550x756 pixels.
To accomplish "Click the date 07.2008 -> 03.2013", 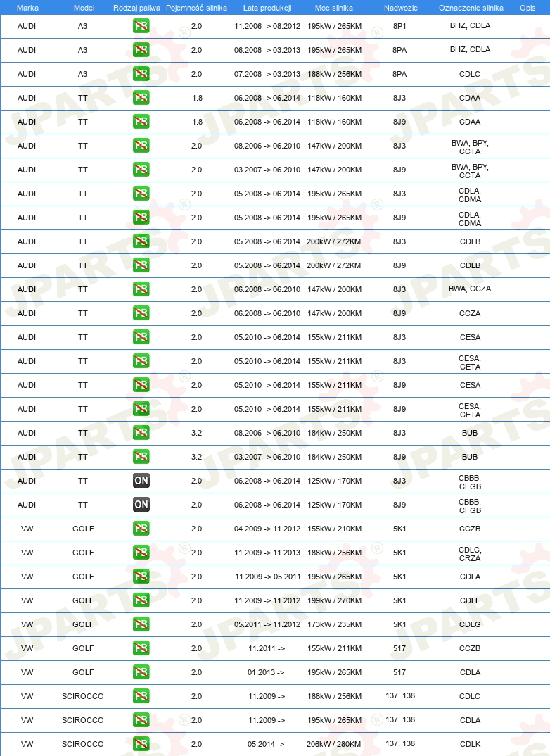I will (x=267, y=74).
